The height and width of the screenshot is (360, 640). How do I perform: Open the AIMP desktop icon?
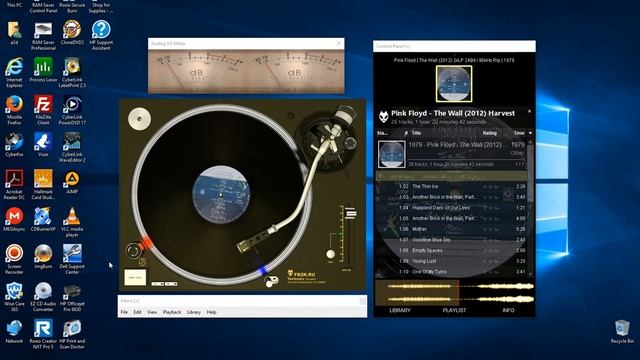click(72, 182)
